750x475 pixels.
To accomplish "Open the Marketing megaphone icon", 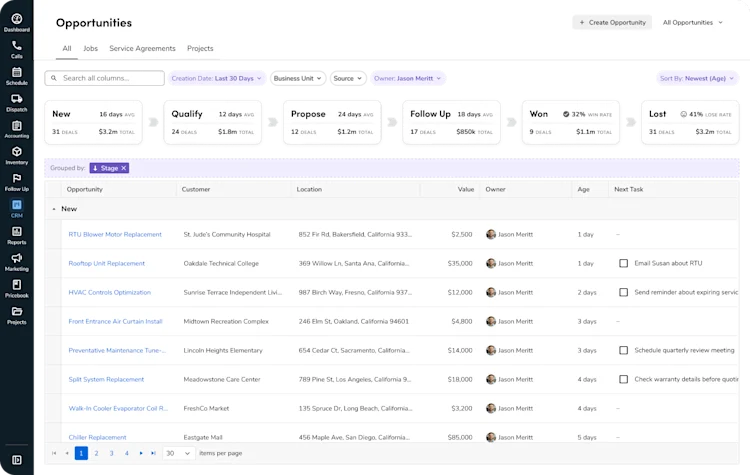I will (17, 258).
